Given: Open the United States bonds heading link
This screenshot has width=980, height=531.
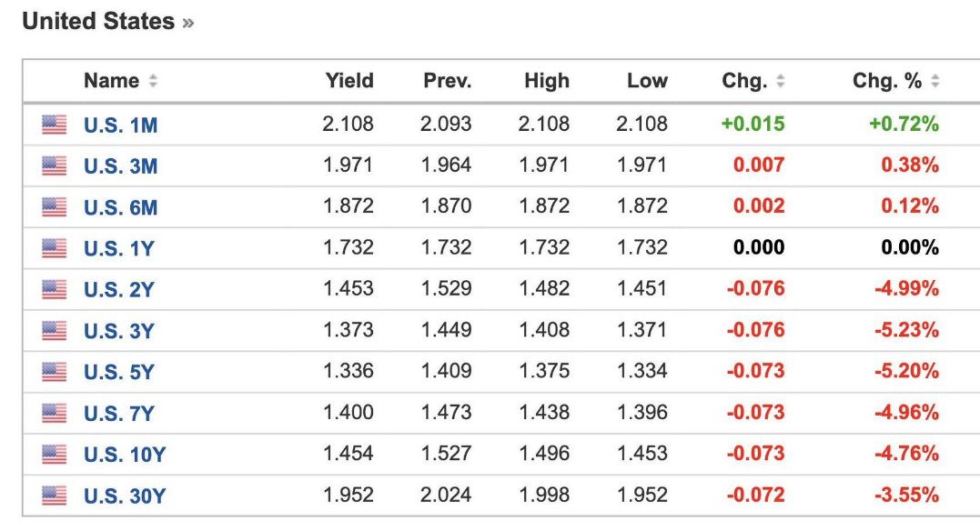Looking at the screenshot, I should coord(108,21).
